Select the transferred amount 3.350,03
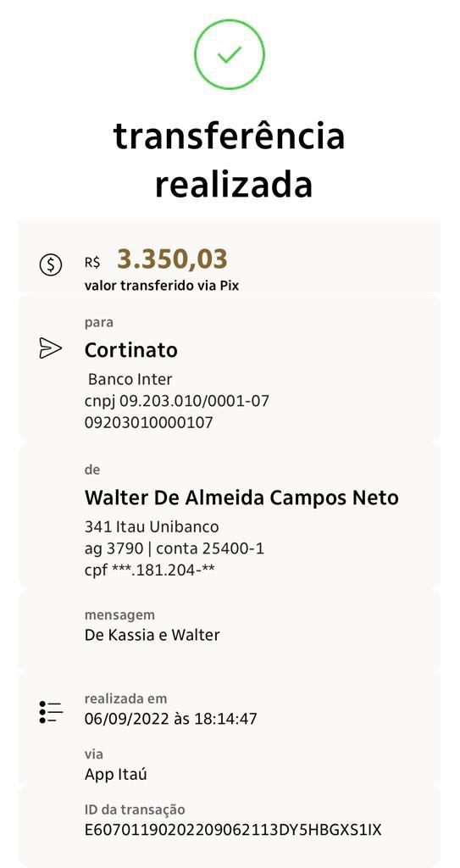 [x=172, y=259]
